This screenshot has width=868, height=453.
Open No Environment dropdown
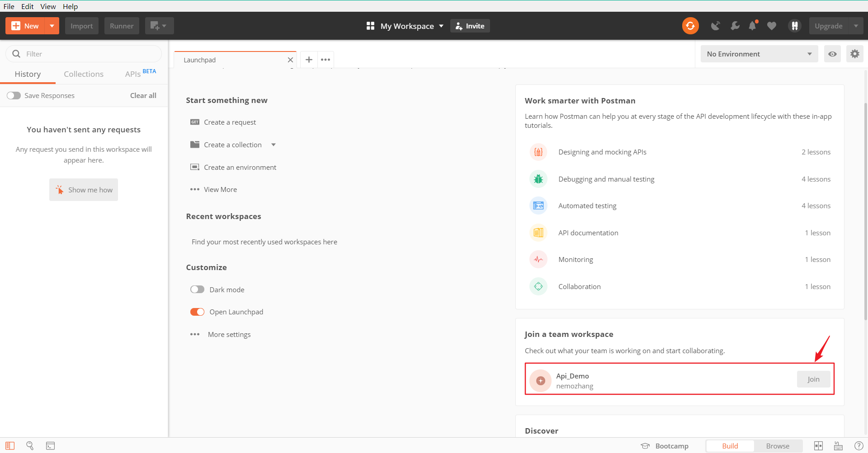759,54
